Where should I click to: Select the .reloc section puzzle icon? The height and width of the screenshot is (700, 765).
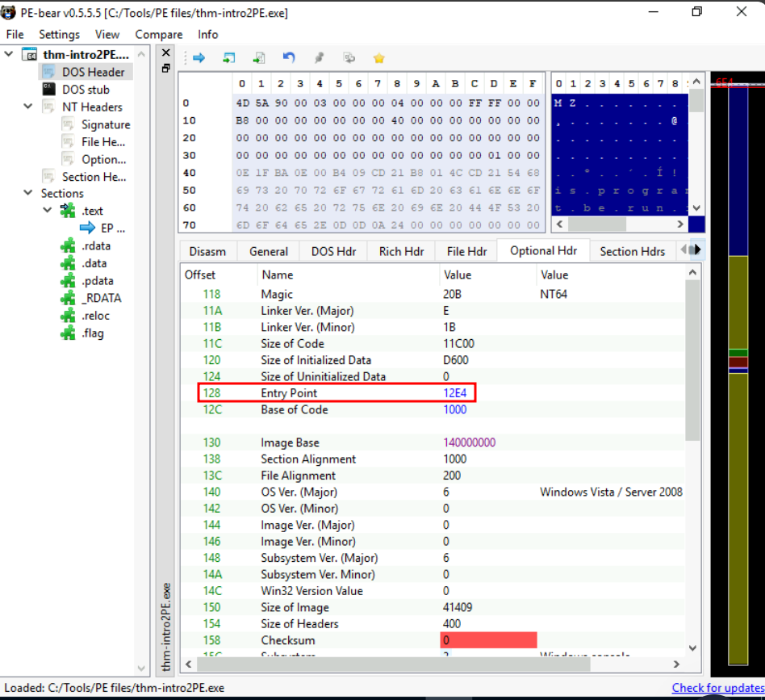tap(68, 316)
